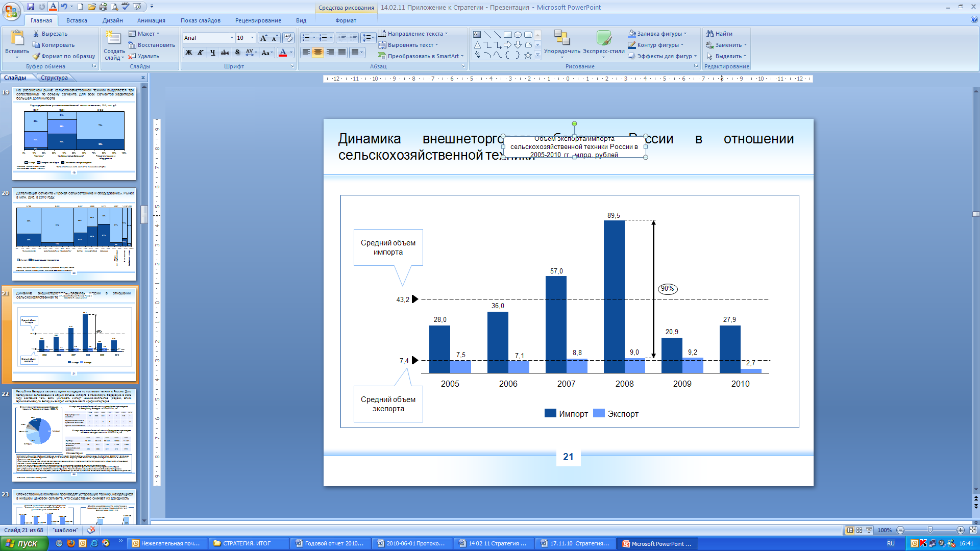Screen dimensions: 980x551
Task: Decrease list indent level
Action: pos(342,38)
